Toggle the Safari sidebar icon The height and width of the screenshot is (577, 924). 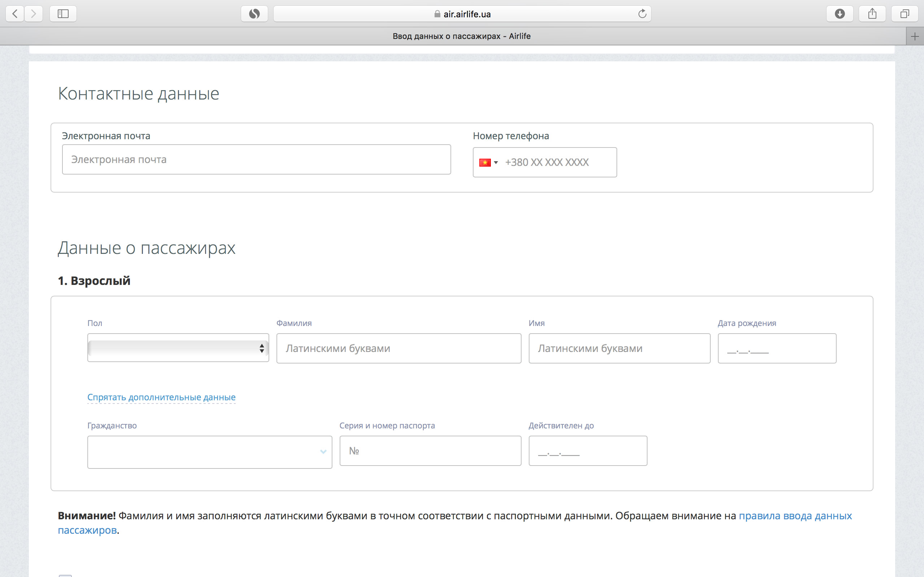click(x=63, y=14)
